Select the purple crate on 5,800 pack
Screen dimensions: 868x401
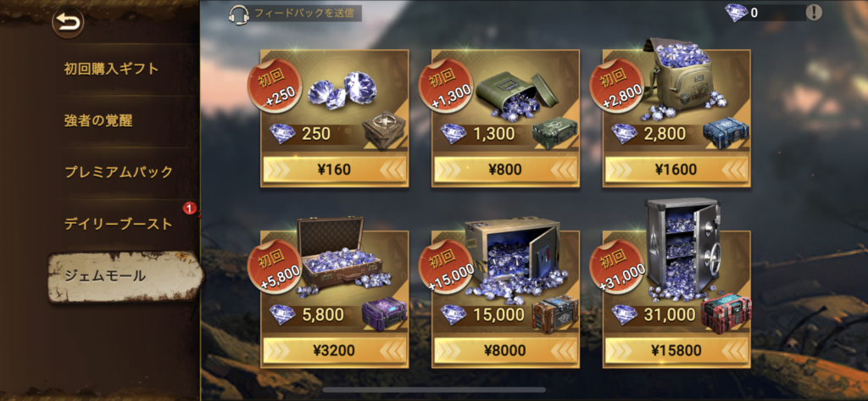(x=384, y=315)
